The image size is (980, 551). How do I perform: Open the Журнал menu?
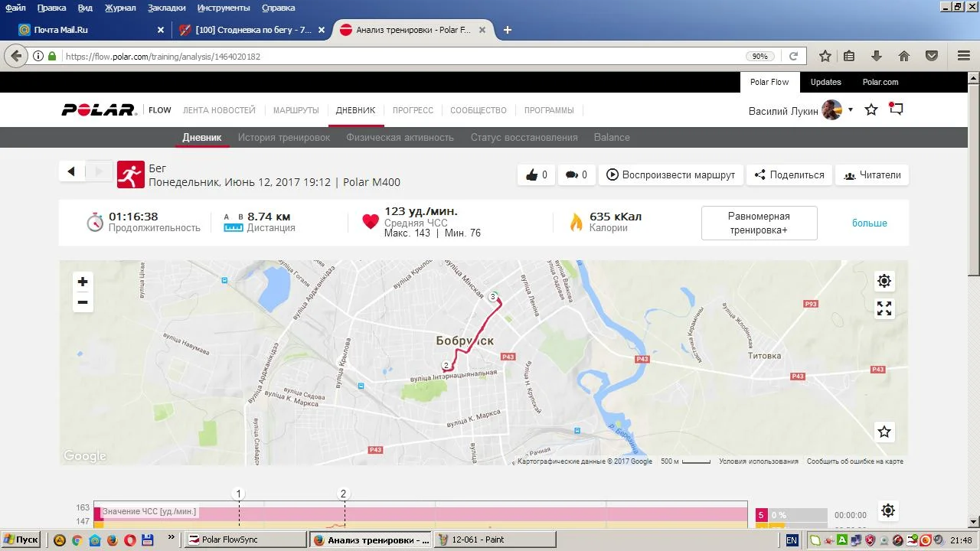[x=120, y=8]
